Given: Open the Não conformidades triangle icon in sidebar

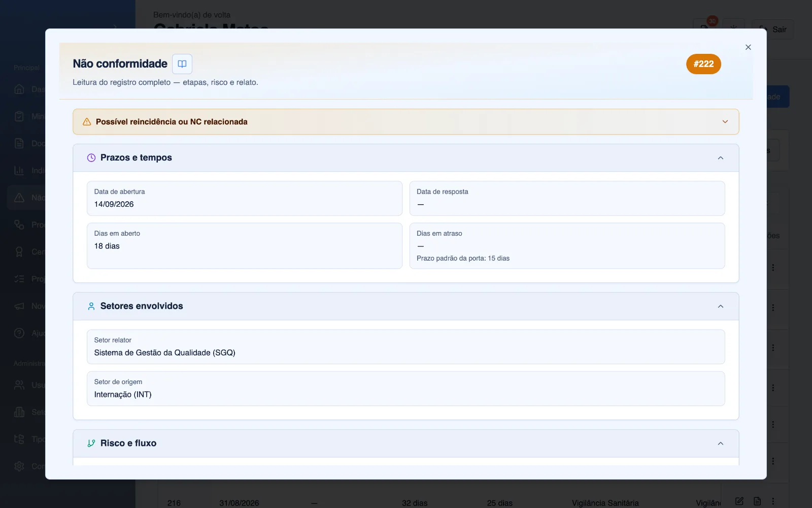Looking at the screenshot, I should point(19,198).
